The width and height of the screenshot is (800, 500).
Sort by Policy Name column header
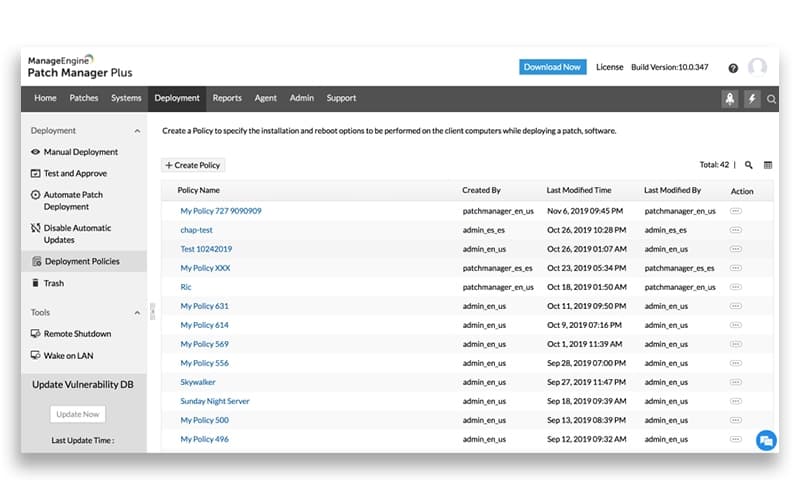pos(198,190)
